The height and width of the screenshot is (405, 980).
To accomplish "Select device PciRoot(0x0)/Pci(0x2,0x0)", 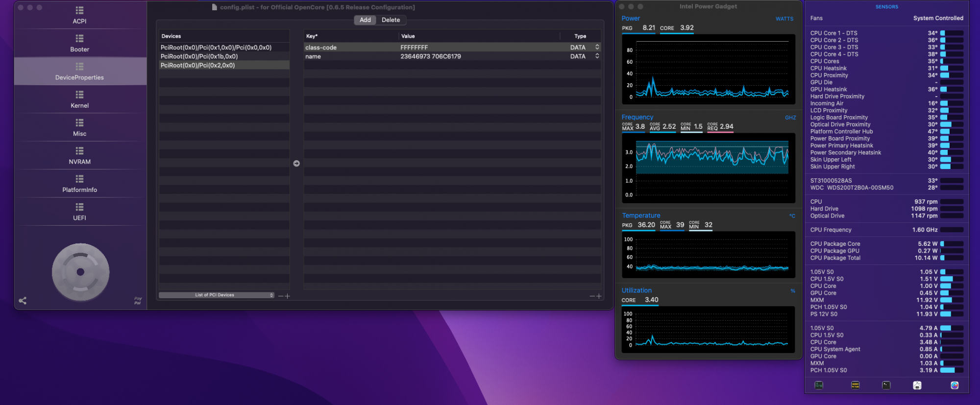I will (x=224, y=65).
